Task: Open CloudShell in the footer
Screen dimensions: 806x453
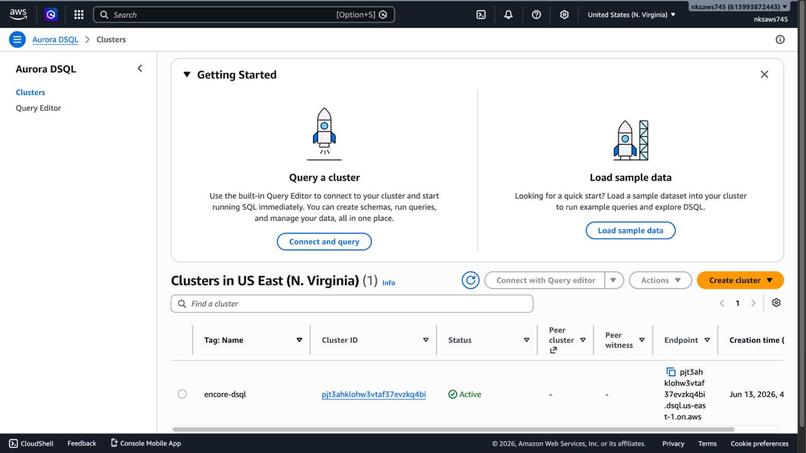Action: point(31,443)
